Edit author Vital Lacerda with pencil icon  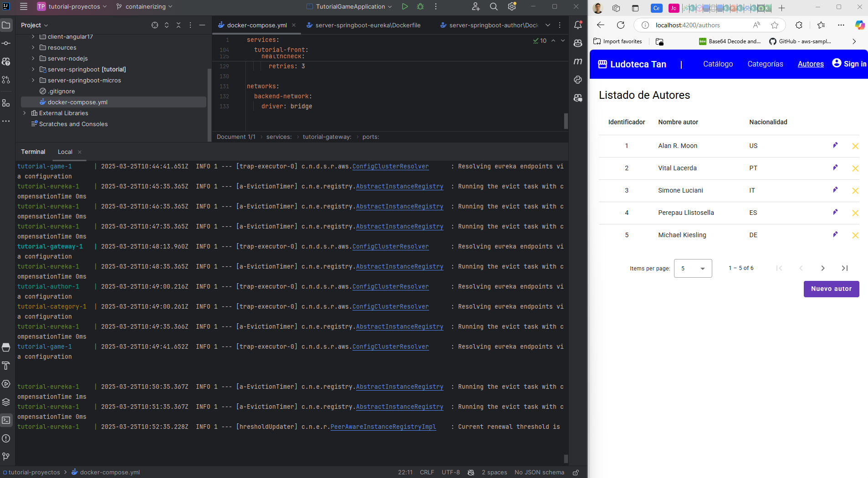click(835, 168)
